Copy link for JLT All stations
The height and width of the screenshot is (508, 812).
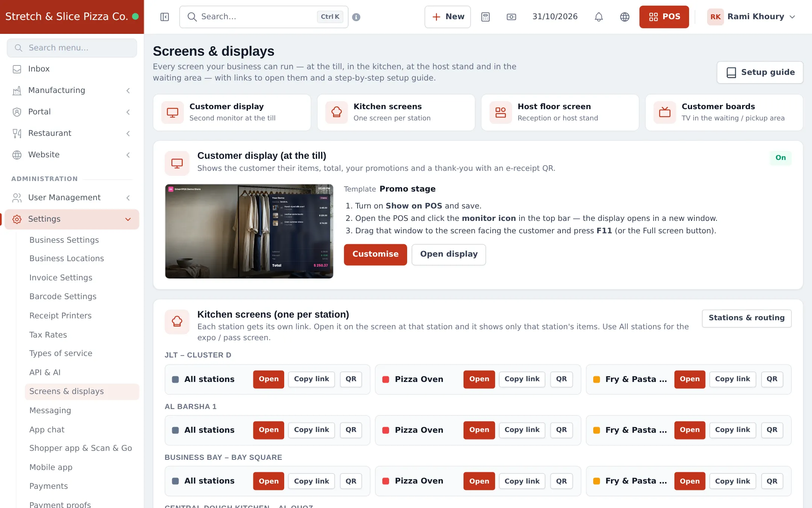click(x=311, y=379)
